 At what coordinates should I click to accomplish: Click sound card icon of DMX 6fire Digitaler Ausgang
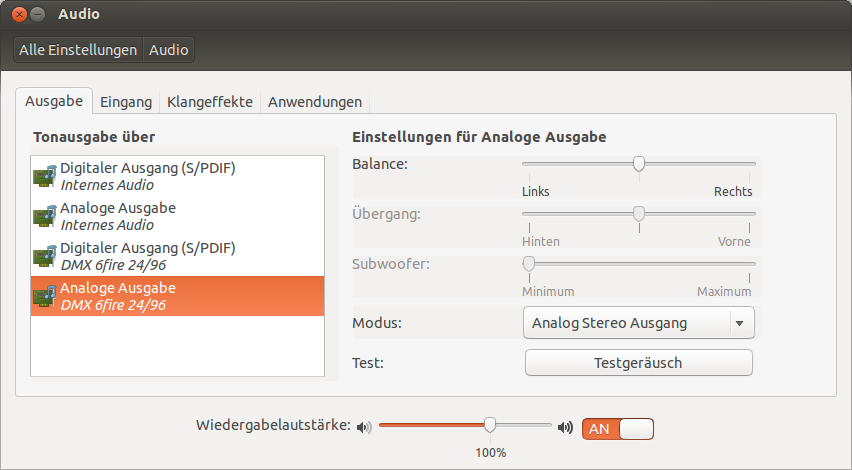coord(45,256)
